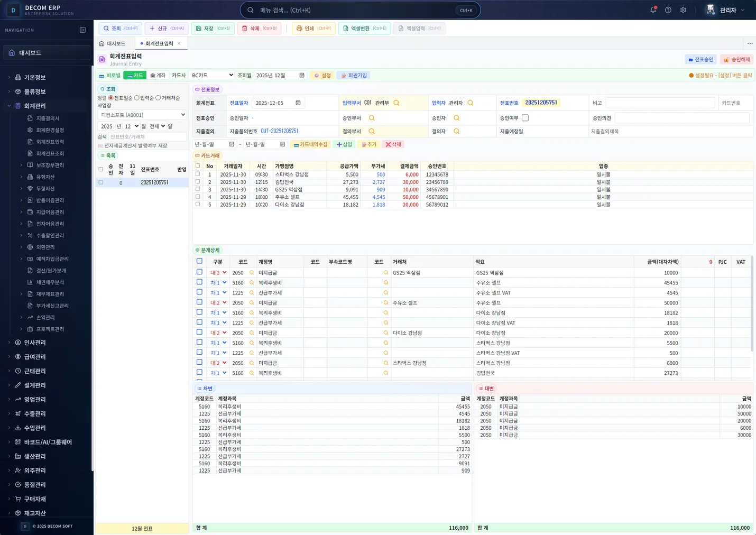Click search icon next to 입력부서 관리부
The height and width of the screenshot is (535, 756).
coord(397,103)
